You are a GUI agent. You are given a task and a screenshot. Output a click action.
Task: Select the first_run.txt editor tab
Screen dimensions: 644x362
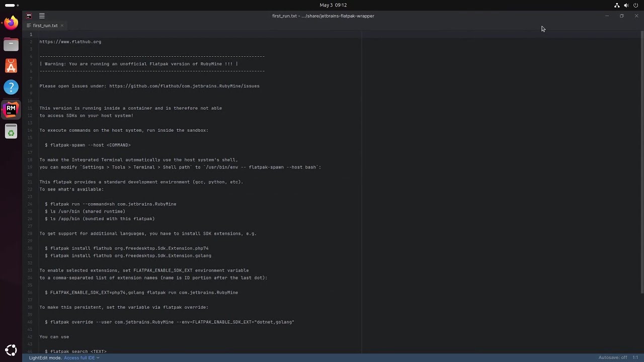point(45,26)
